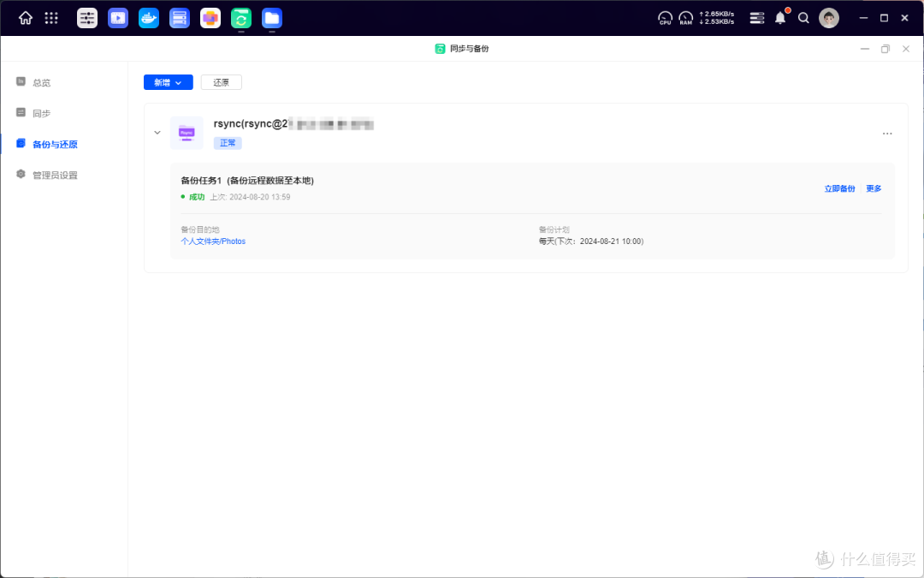Select the 备份任务1 task title
The width and height of the screenshot is (924, 578).
[247, 181]
